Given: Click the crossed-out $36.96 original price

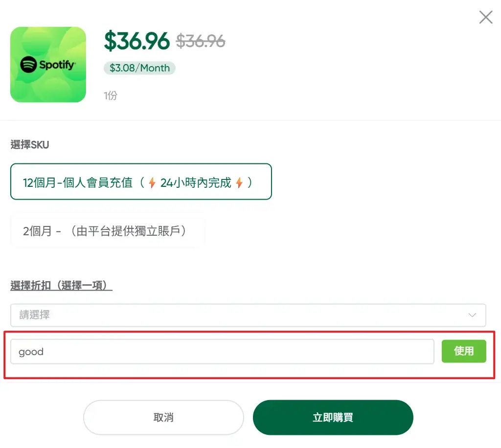Looking at the screenshot, I should [x=201, y=42].
